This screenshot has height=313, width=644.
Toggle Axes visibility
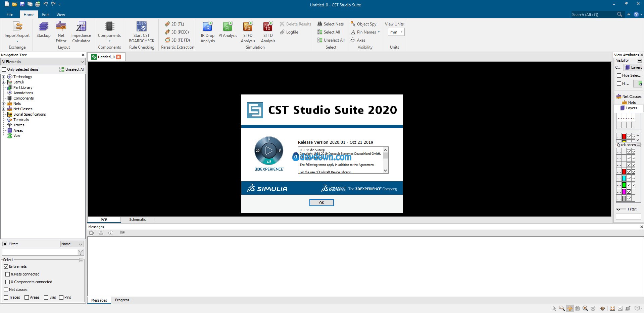point(358,40)
